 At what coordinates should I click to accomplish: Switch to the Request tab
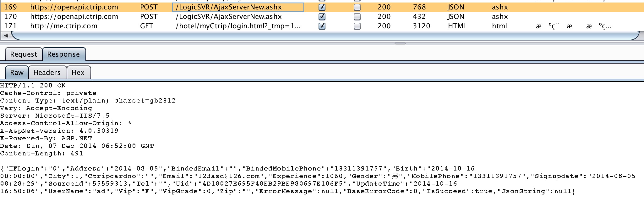tap(24, 54)
